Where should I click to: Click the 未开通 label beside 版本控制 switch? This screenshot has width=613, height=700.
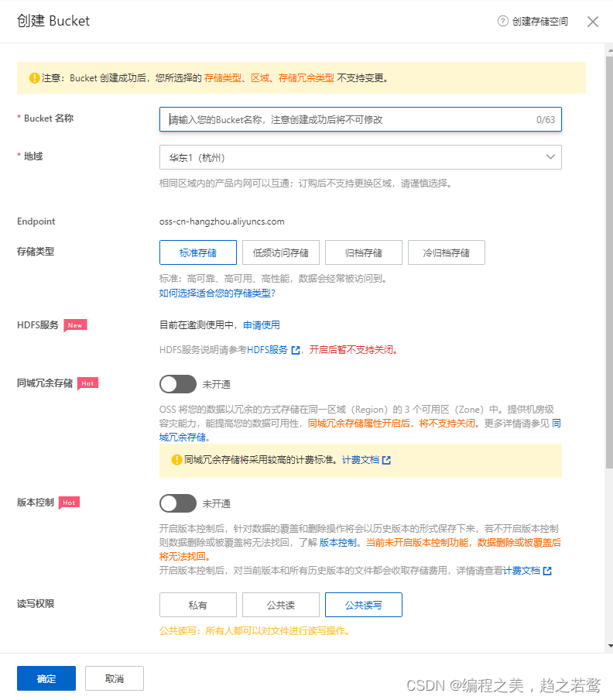point(217,503)
